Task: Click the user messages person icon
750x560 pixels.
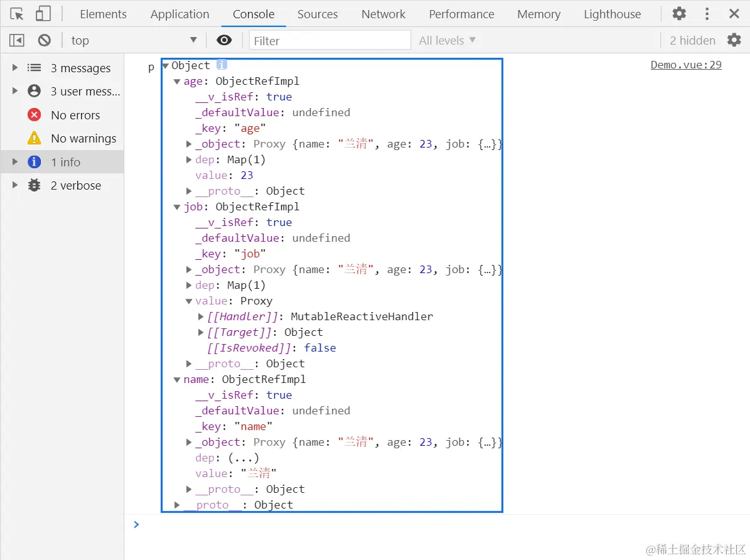Action: pos(34,91)
